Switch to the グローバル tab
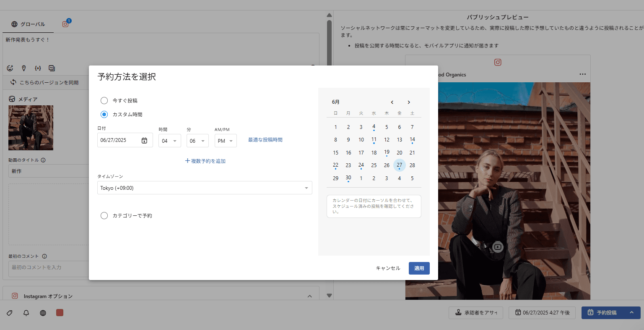 point(28,24)
